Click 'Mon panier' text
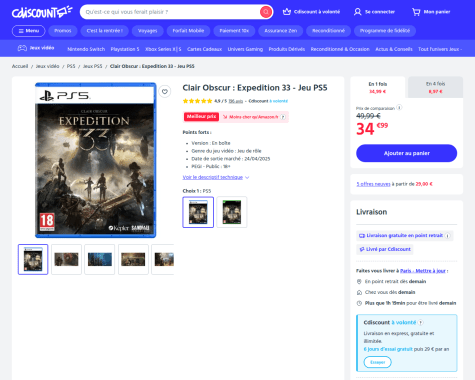 click(437, 12)
